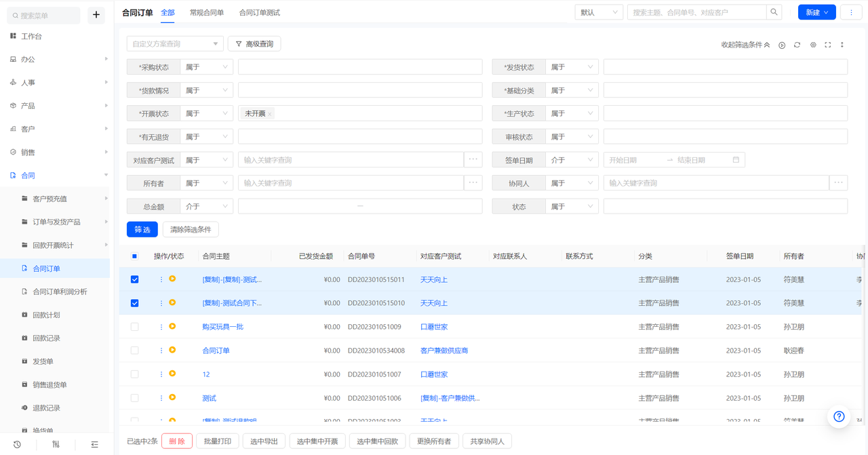Viewport: 868px width, 455px height.
Task: Open the 介于 operator dropdown for 总金额
Action: point(206,206)
